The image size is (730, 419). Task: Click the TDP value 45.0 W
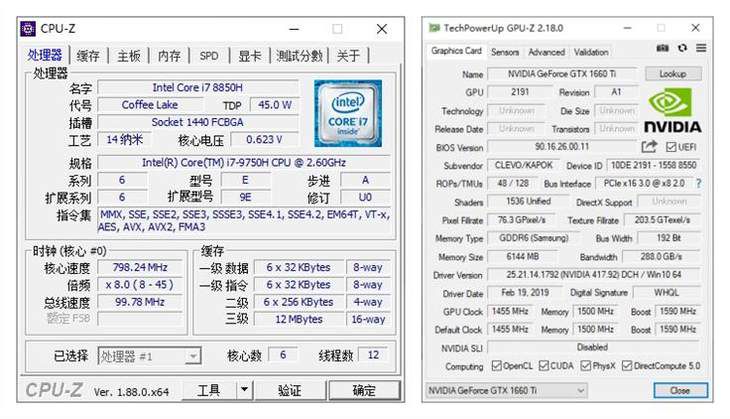(275, 105)
